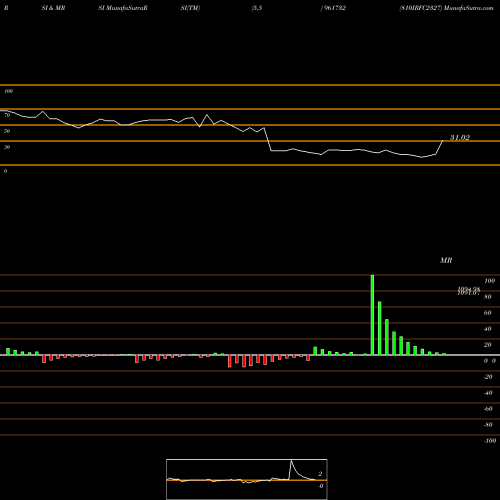Screen dimensions: 500x500
Task: Click the MR right axis label 20
Action: [x=488, y=345]
